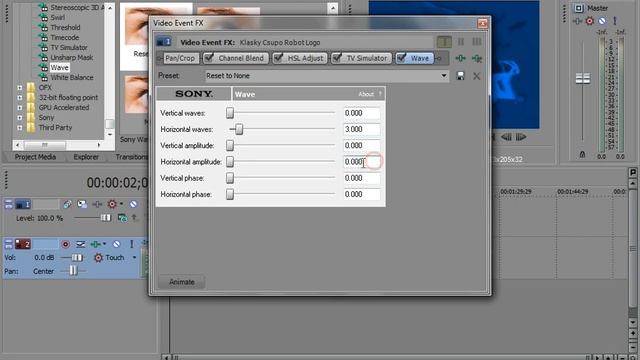Select the Wave effect in the FX list

(60, 67)
